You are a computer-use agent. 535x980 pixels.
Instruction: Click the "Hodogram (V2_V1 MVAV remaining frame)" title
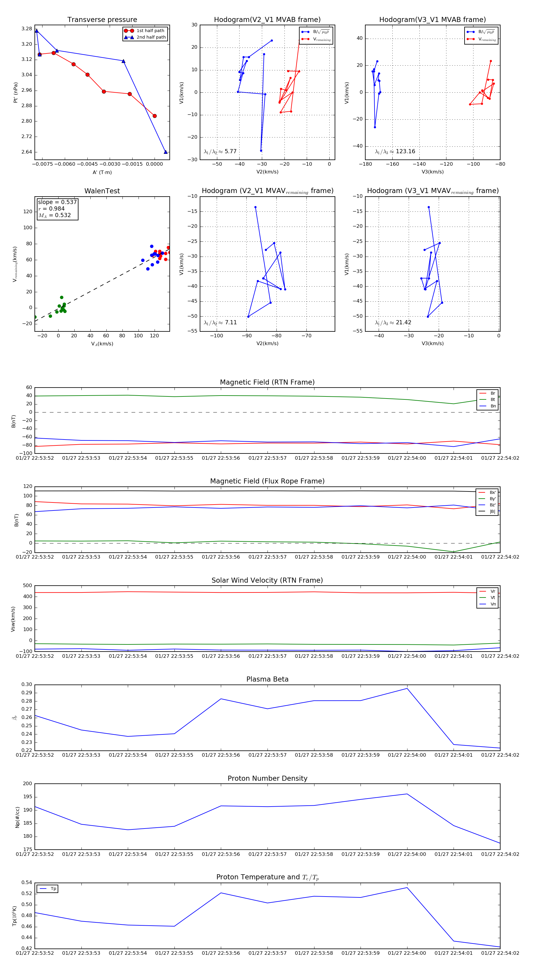click(267, 191)
